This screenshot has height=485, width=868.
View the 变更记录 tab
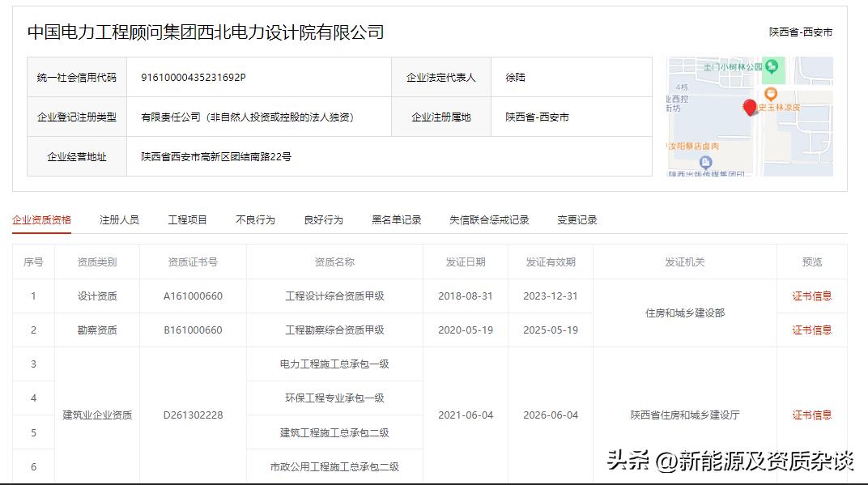[576, 219]
